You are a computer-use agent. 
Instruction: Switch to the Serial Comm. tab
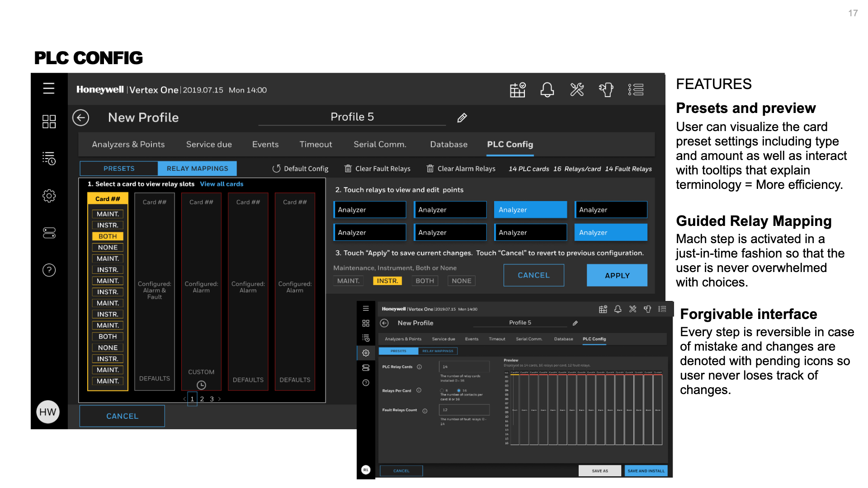pyautogui.click(x=380, y=145)
